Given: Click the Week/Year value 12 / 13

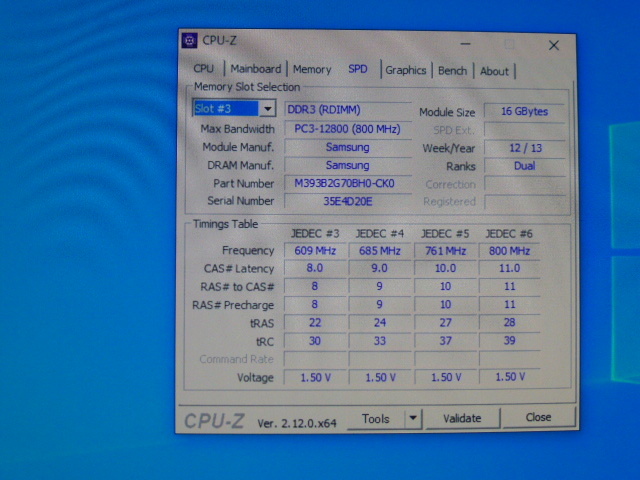Looking at the screenshot, I should 524,148.
